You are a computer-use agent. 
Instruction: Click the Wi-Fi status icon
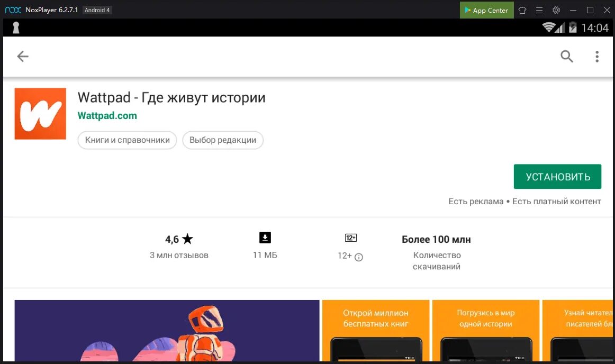tap(548, 28)
